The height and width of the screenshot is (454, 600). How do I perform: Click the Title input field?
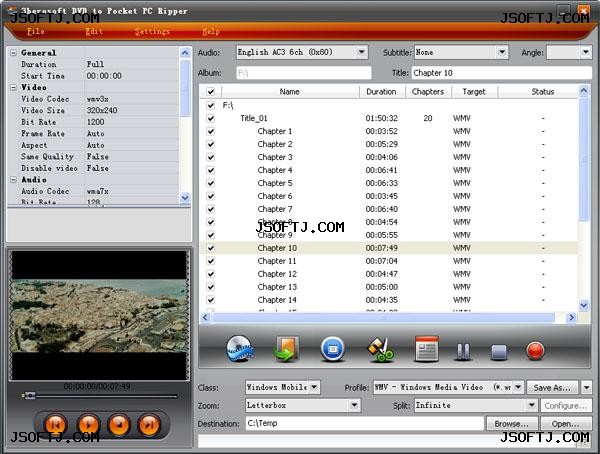502,73
